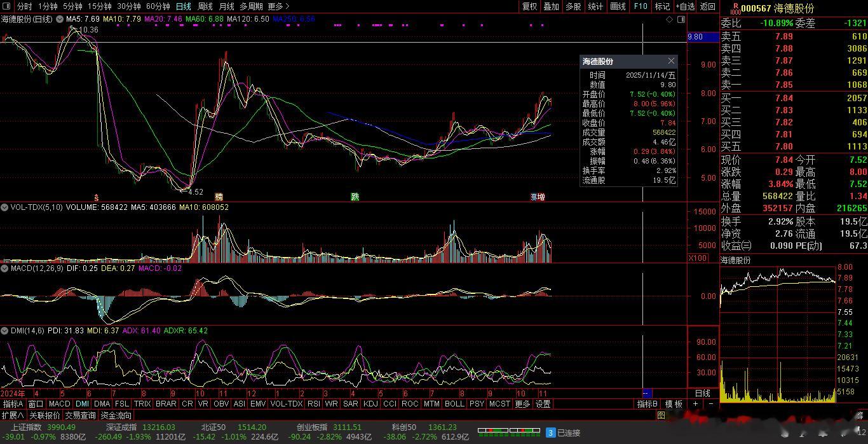This screenshot has height=444, width=868.
Task: Choose the DMI indicator tab
Action: [x=82, y=404]
